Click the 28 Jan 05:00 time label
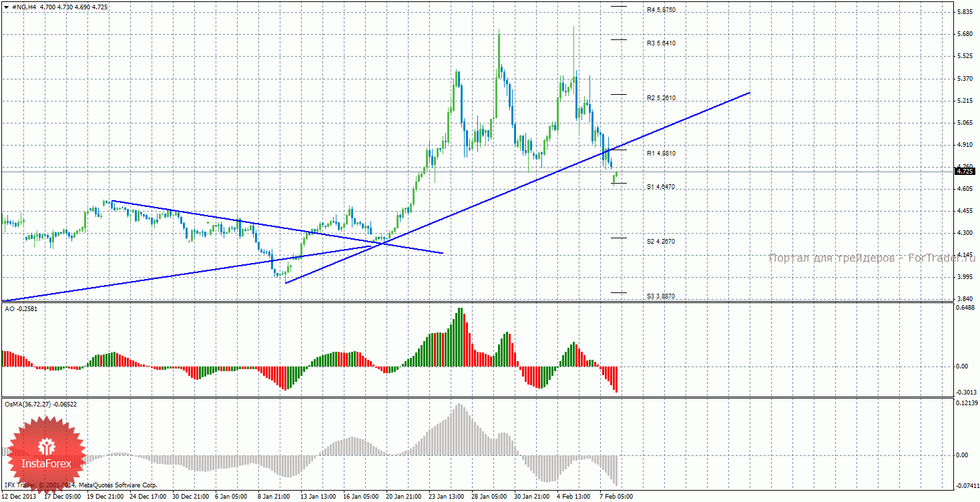This screenshot has height=502, width=980. point(488,497)
